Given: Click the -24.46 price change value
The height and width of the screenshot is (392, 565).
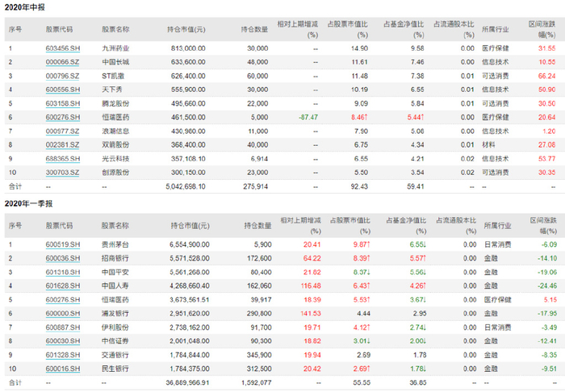Looking at the screenshot, I should click(x=547, y=286).
